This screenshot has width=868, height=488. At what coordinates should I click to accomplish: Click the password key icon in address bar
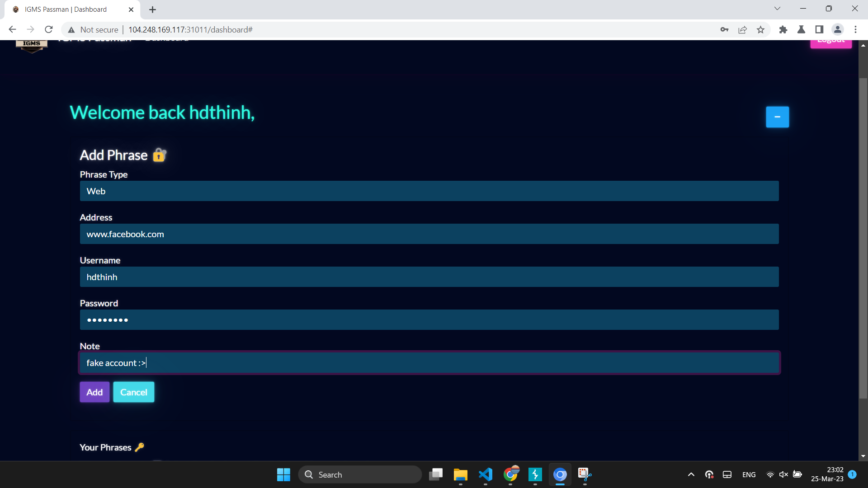(724, 30)
